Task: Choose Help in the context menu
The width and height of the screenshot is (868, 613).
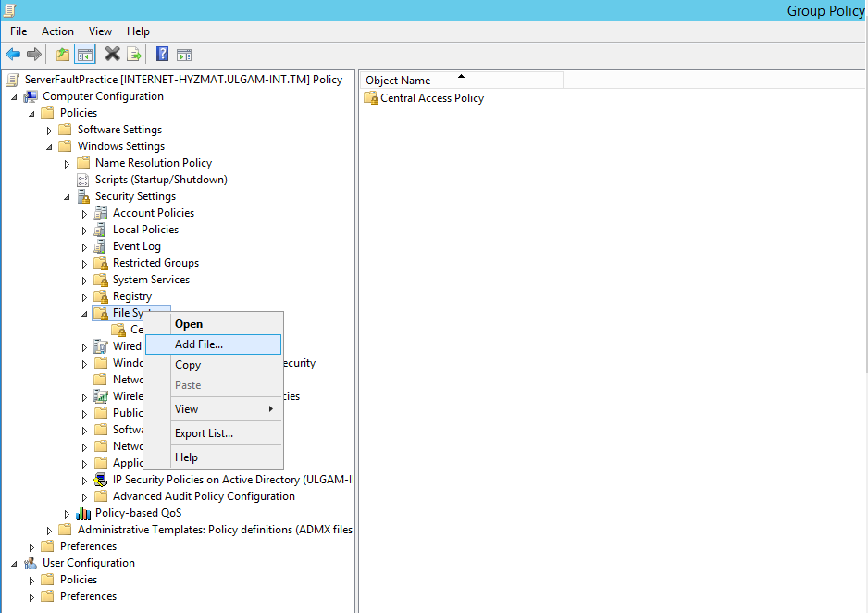Action: point(213,457)
